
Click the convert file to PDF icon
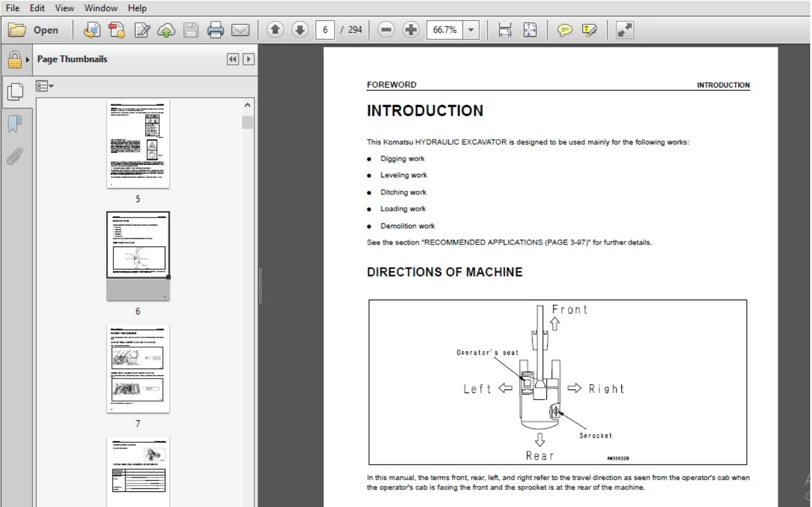[91, 29]
